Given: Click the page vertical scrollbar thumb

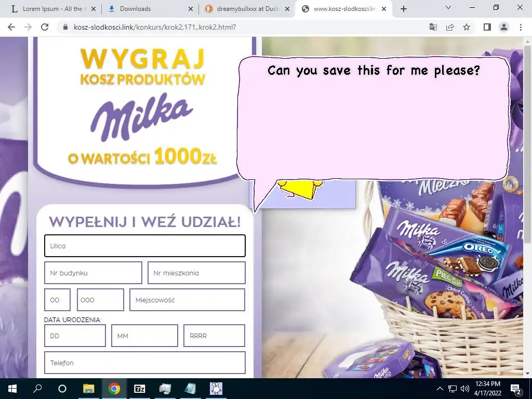Looking at the screenshot, I should 527,144.
